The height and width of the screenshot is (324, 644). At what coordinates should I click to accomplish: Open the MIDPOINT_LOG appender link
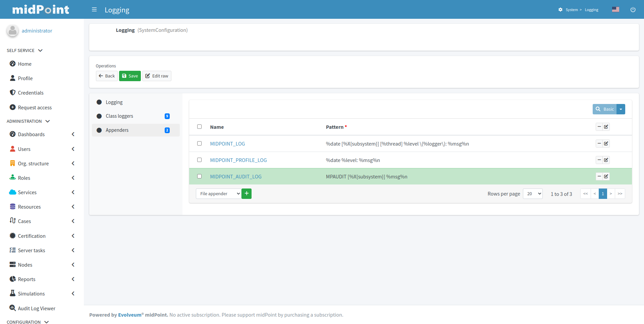pos(227,144)
